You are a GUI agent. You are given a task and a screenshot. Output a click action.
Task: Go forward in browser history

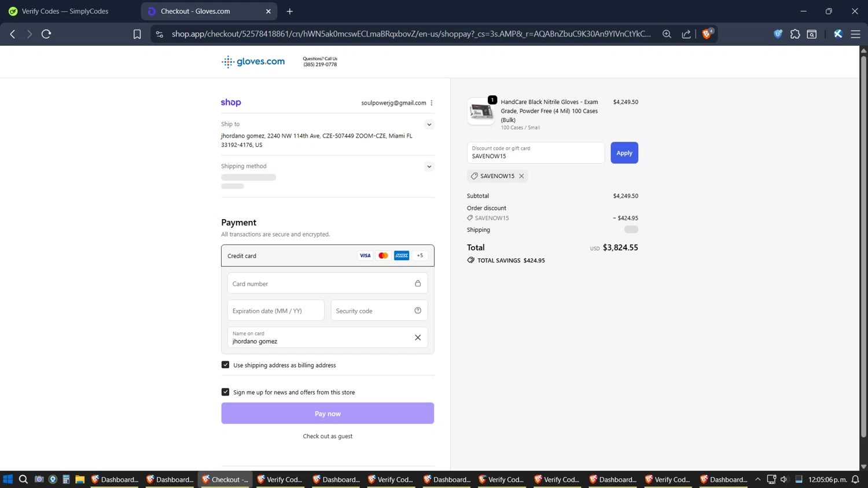click(29, 34)
